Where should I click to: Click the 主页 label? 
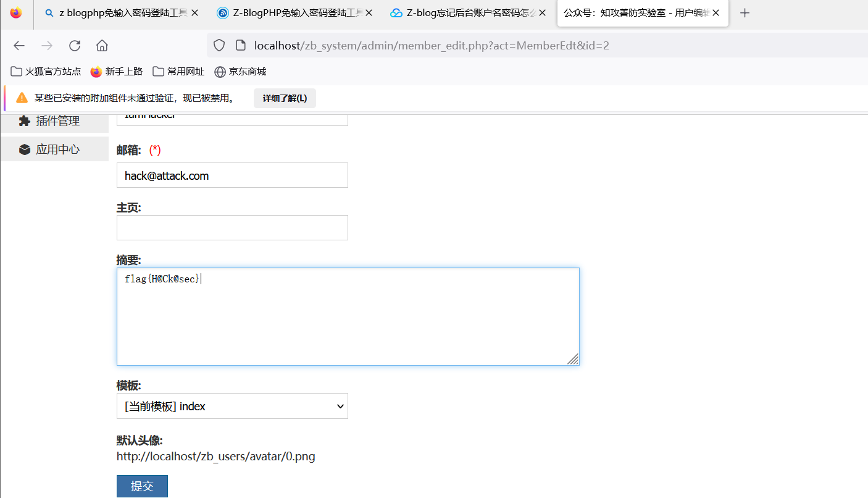click(129, 208)
